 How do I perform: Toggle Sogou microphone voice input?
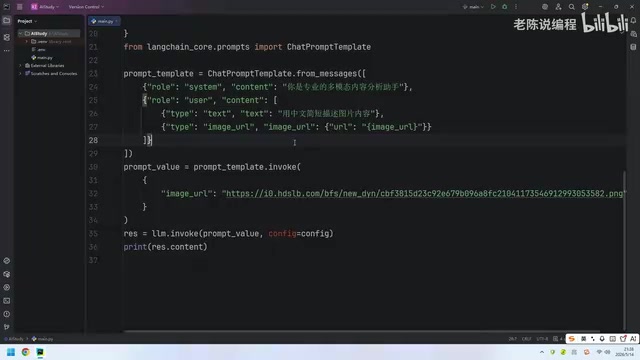(x=602, y=339)
